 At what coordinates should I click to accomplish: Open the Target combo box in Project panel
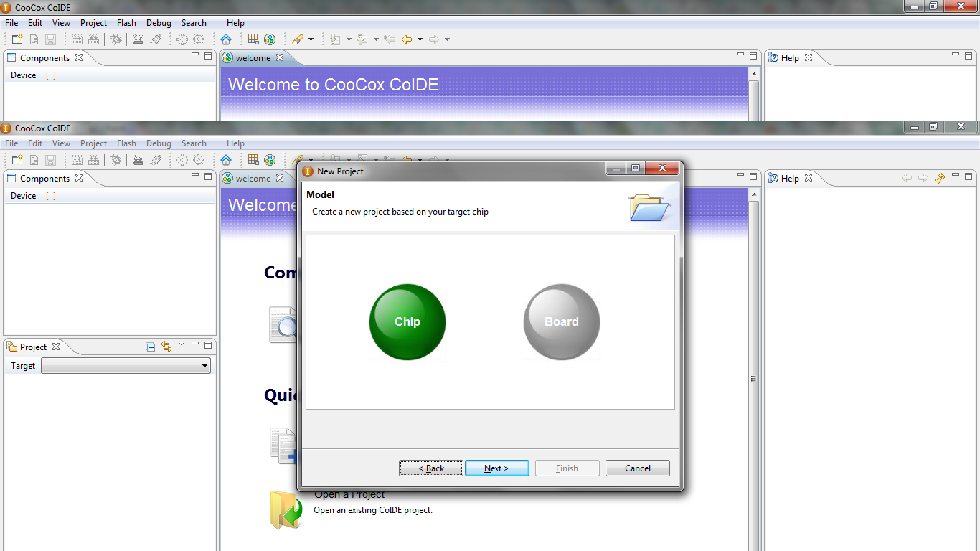[126, 366]
